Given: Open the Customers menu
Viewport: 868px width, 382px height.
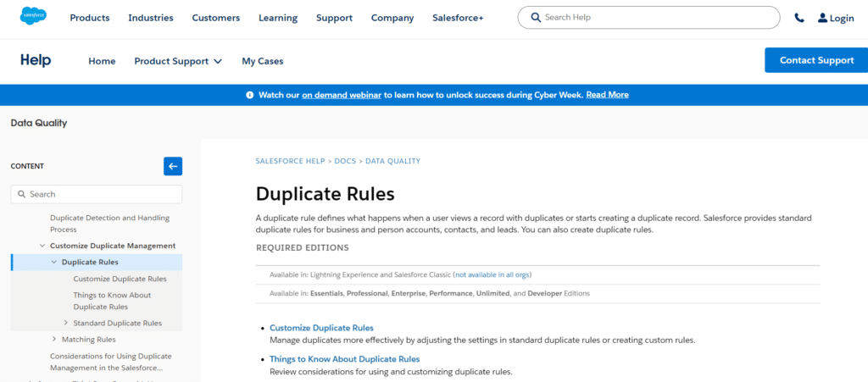Looking at the screenshot, I should 216,18.
